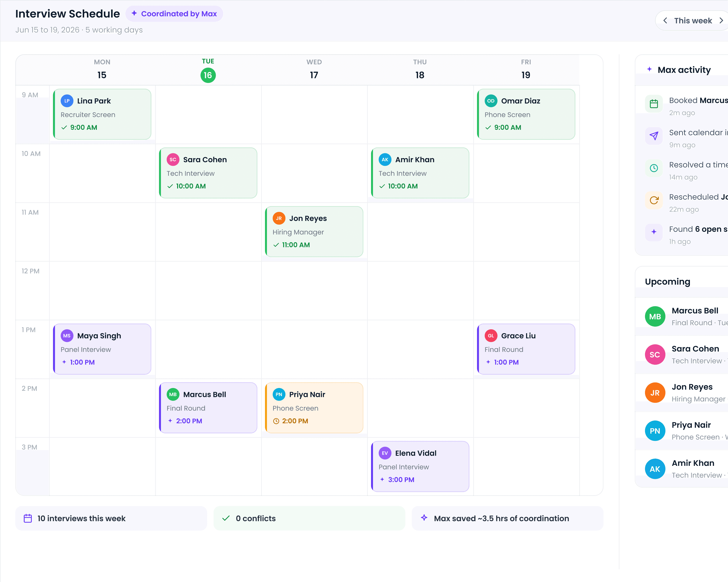Click Sent calendar paper-plane icon

point(654,136)
